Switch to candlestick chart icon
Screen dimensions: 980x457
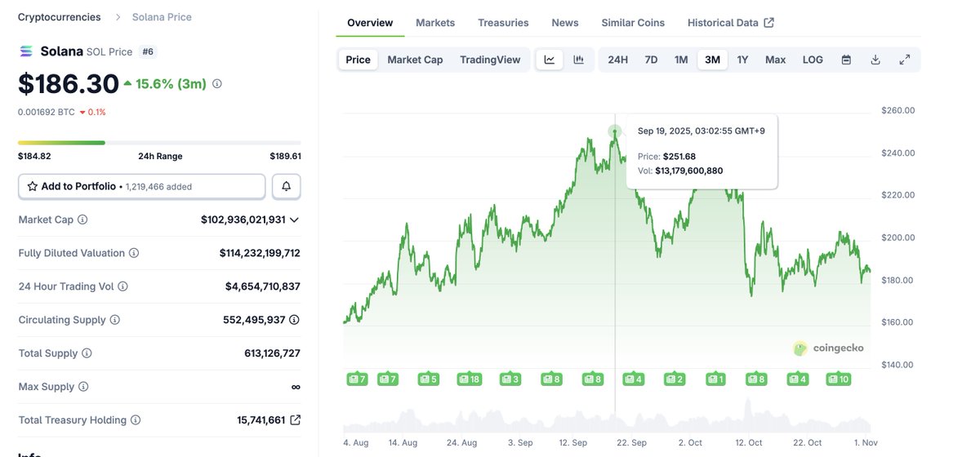pyautogui.click(x=578, y=60)
